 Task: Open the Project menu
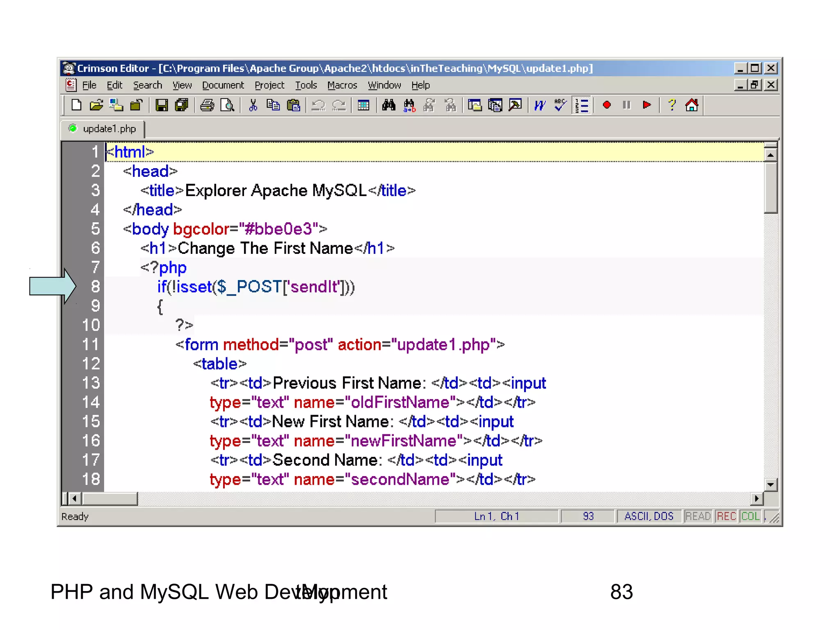[x=269, y=85]
